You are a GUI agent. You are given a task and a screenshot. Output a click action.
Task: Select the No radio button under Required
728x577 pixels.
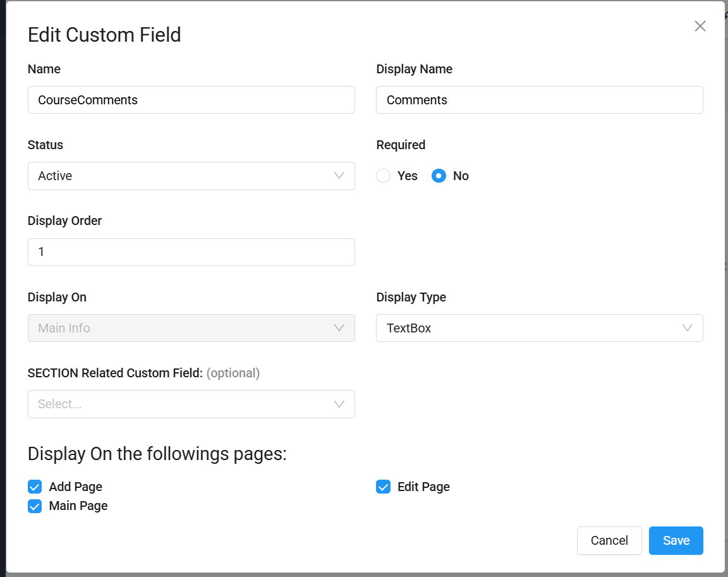tap(439, 176)
